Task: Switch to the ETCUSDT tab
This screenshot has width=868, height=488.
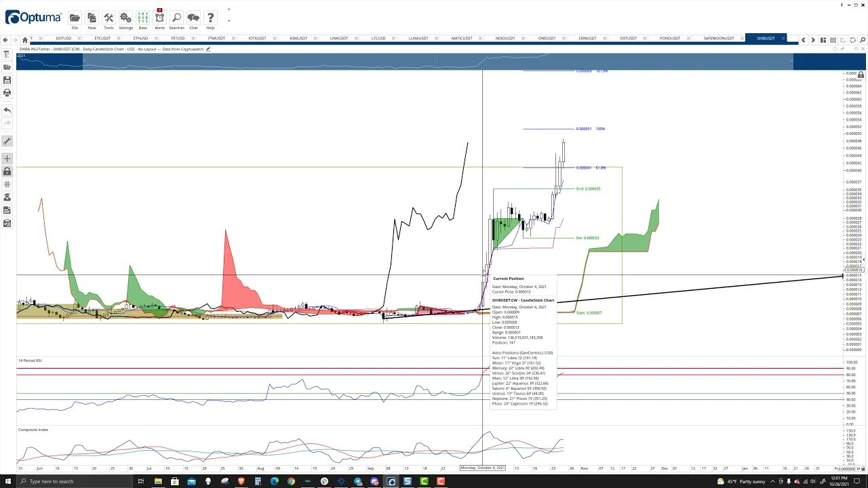Action: pyautogui.click(x=102, y=39)
